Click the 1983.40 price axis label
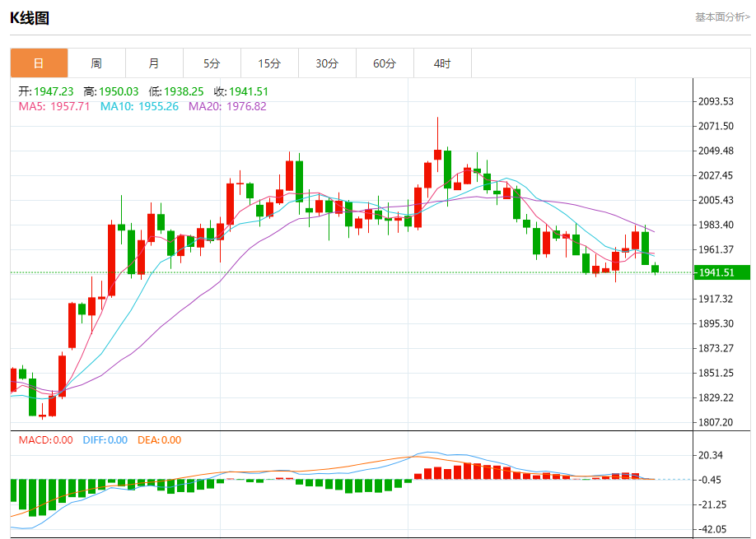Screen dimensions: 756x539 coord(716,225)
